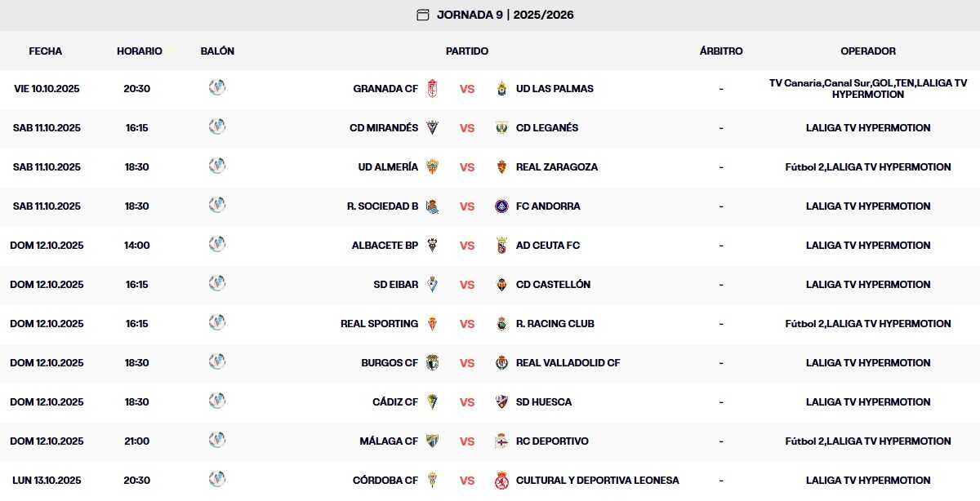
Task: Open the CD Mirandés team link
Action: click(383, 127)
